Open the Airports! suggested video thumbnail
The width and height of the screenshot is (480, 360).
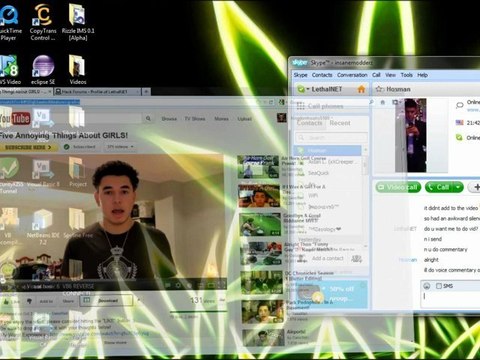point(263,337)
